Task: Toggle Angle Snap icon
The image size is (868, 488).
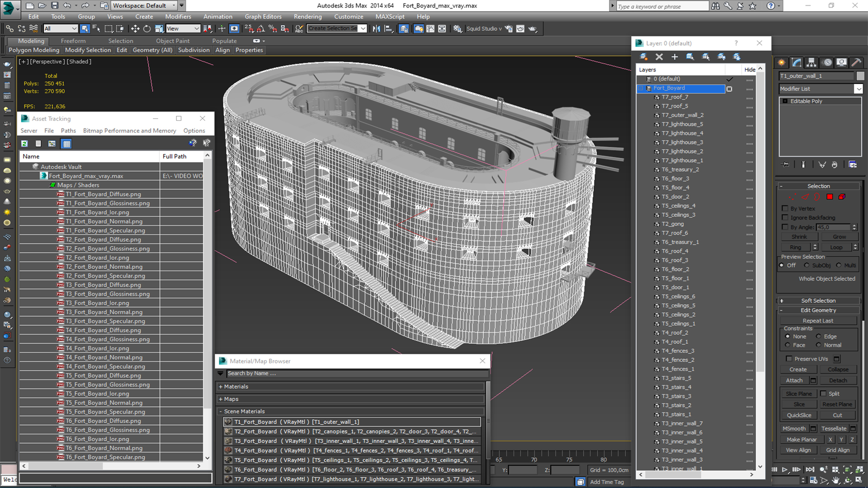Action: click(261, 28)
